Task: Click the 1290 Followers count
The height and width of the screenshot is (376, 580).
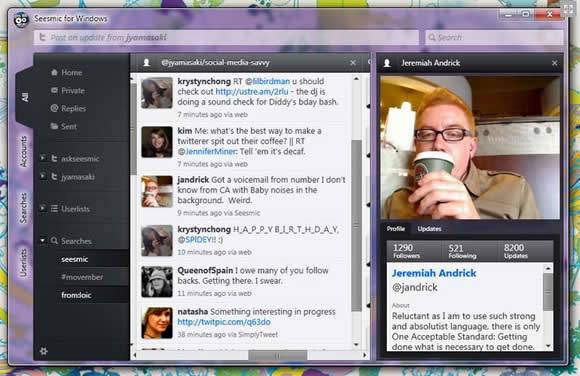Action: [x=406, y=251]
